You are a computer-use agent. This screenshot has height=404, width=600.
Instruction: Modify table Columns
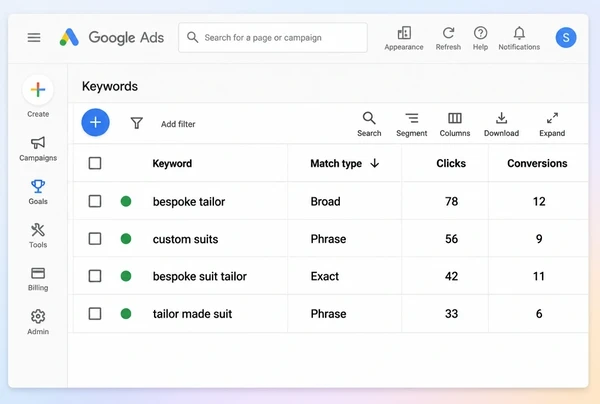(x=455, y=124)
